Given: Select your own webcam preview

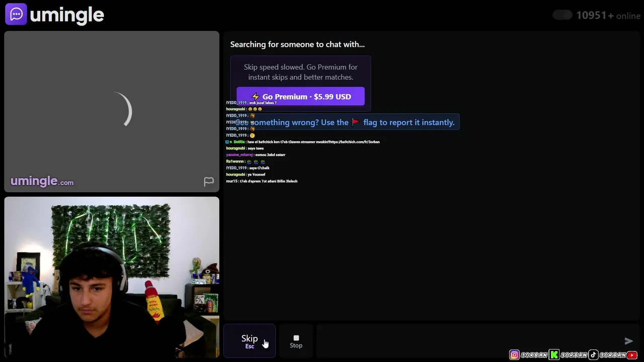Looking at the screenshot, I should pyautogui.click(x=112, y=277).
